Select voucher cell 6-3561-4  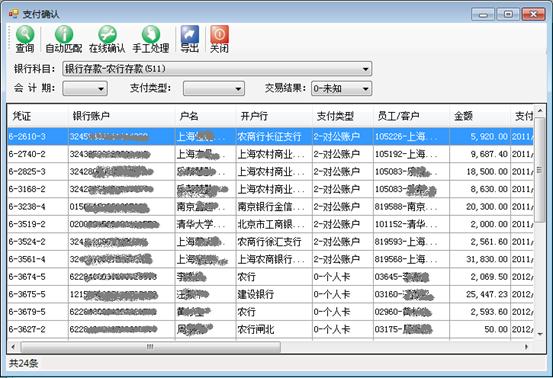tap(37, 259)
